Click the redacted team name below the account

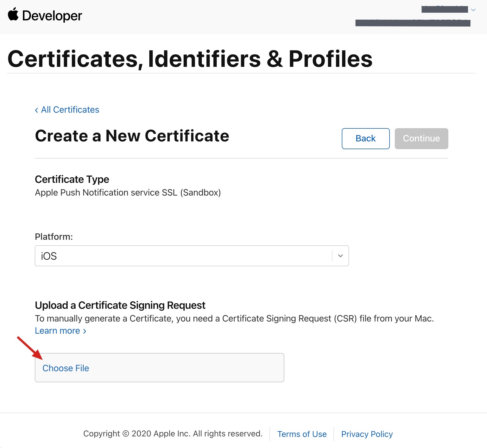point(413,23)
